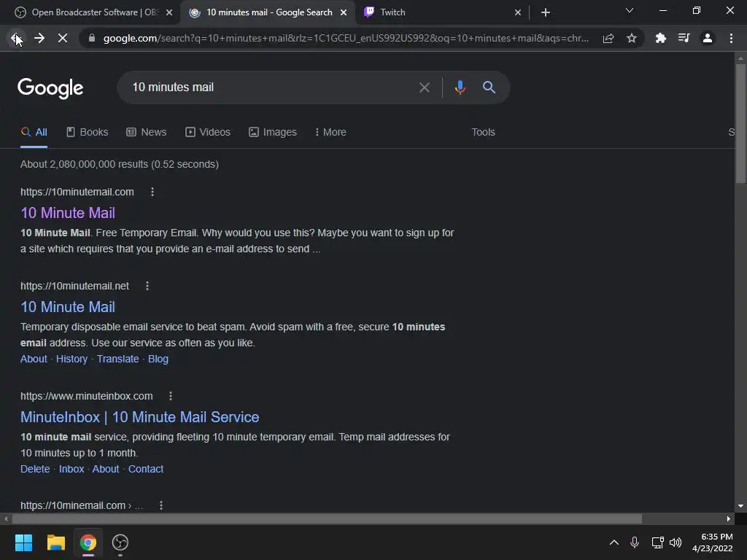
Task: Open options for 10minutemail.net result
Action: coord(147,286)
